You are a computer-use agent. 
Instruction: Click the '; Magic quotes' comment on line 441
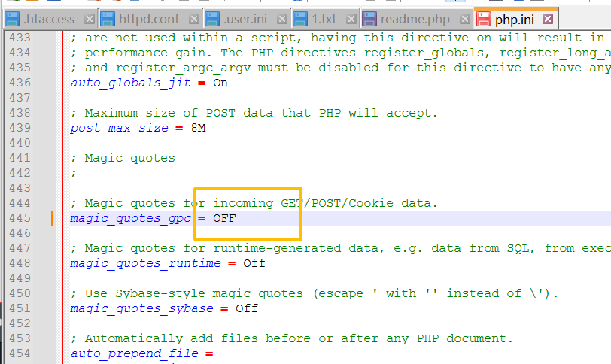pyautogui.click(x=123, y=158)
